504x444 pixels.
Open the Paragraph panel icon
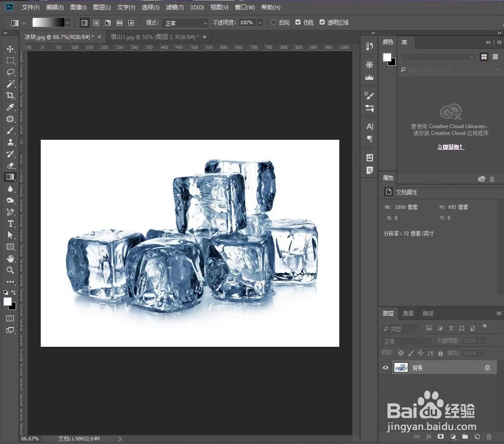370,139
